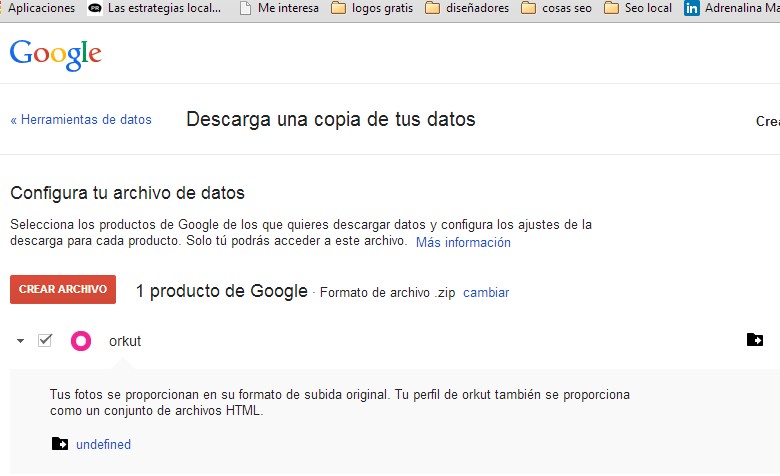Open the 'Más información' link
The width and height of the screenshot is (780, 476).
pos(463,242)
